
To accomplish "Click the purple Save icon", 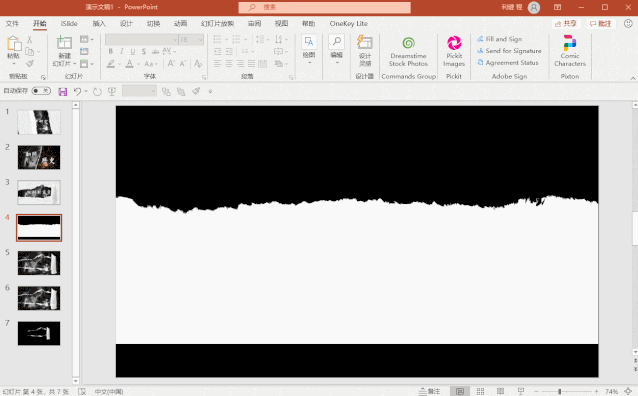I will 63,92.
